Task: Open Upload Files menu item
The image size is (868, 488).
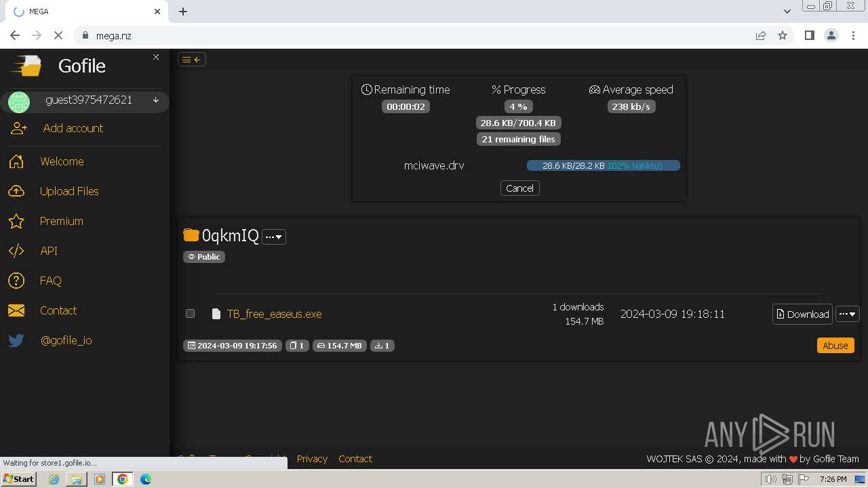Action: (69, 191)
